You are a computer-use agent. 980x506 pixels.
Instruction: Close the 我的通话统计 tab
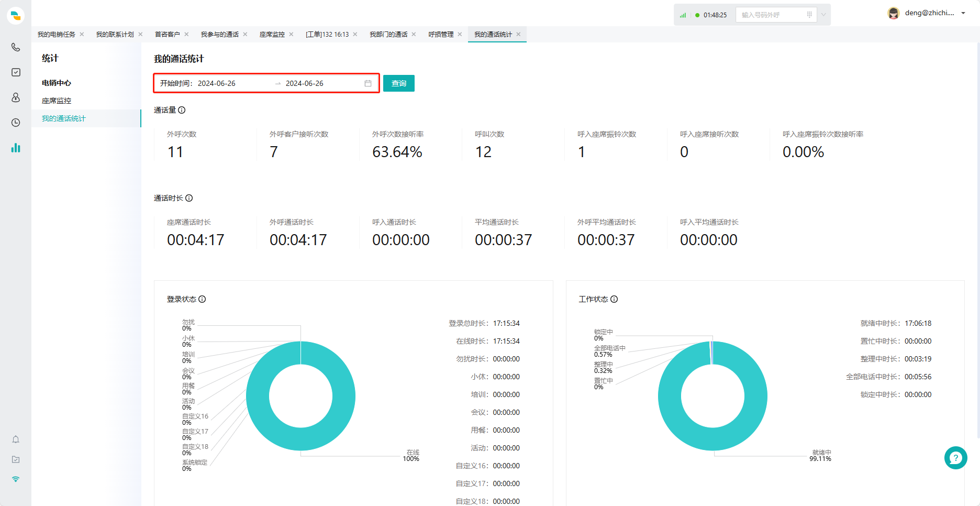pos(518,34)
